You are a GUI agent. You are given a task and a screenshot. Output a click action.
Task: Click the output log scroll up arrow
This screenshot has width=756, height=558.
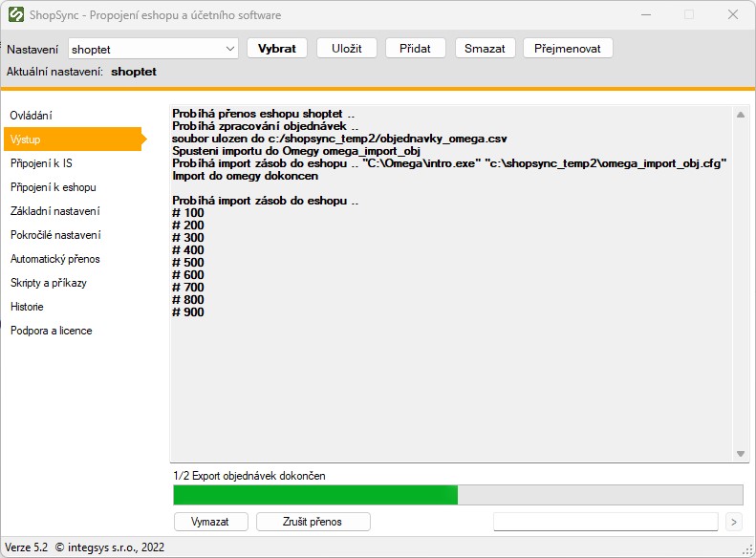[x=741, y=115]
